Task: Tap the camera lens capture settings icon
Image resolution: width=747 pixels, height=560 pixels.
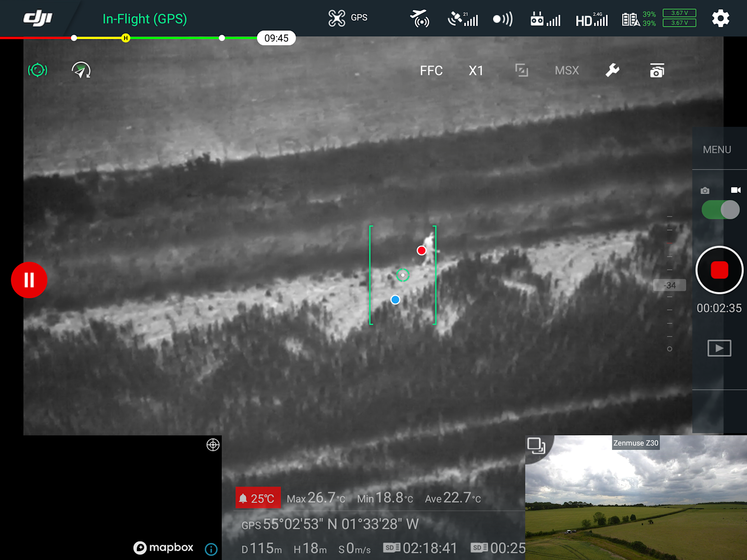Action: (657, 71)
